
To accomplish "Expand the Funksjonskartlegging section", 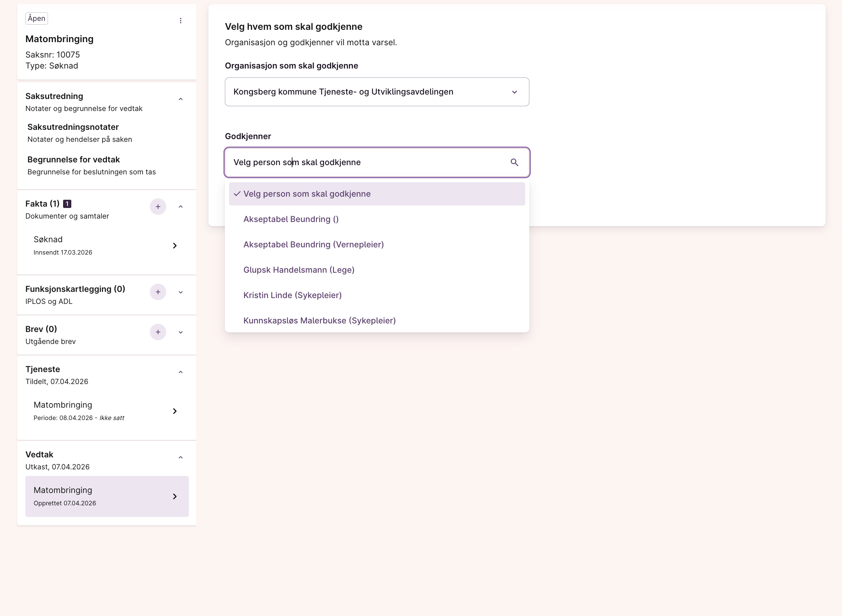I will [181, 292].
